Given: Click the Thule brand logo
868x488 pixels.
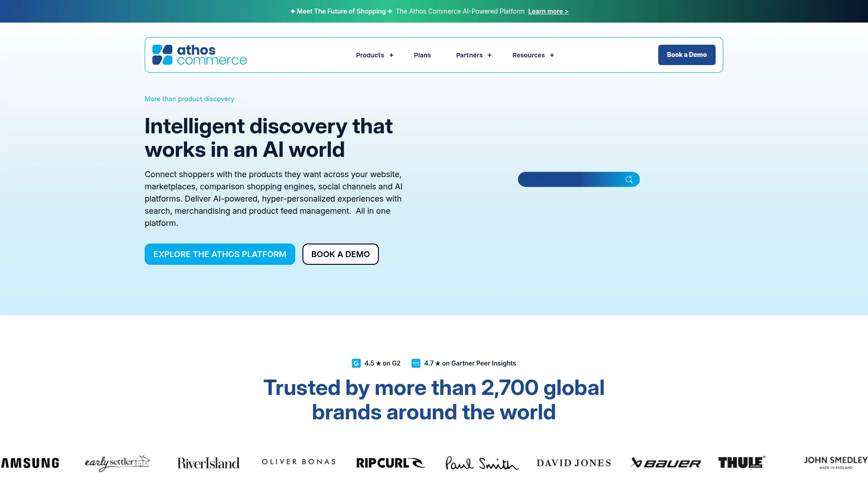Looking at the screenshot, I should pos(742,462).
